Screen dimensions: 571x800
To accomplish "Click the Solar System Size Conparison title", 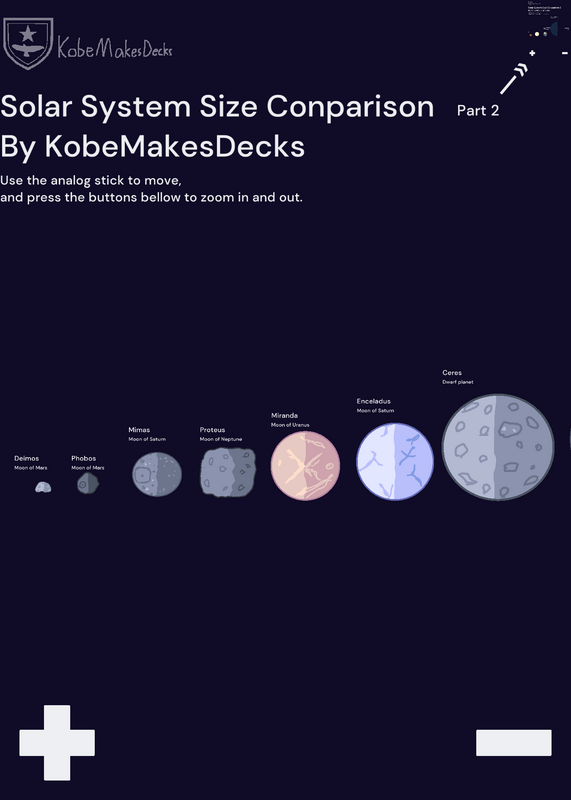I will pyautogui.click(x=217, y=107).
